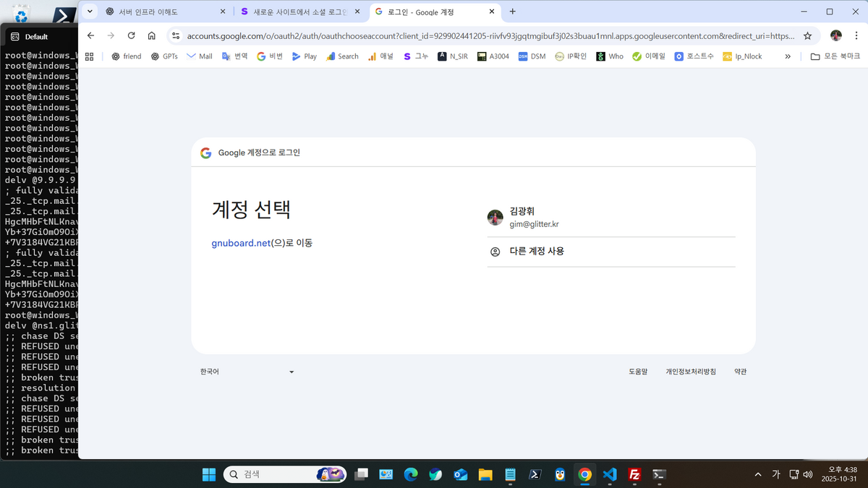Launch Visual Studio Code from taskbar

click(x=610, y=474)
